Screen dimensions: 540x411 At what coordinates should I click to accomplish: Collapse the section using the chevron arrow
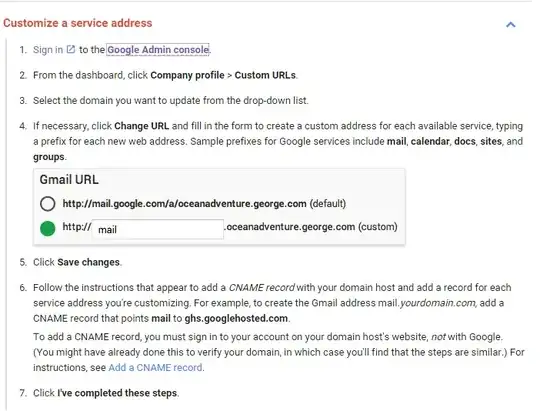tap(511, 24)
